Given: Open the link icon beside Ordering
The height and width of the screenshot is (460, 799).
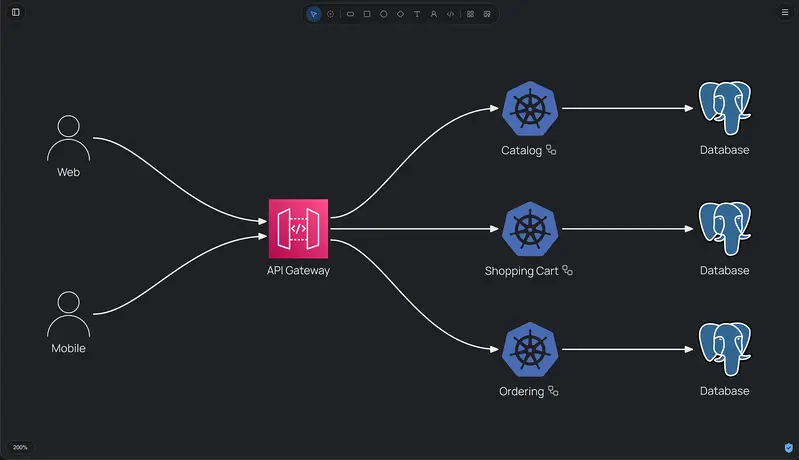Looking at the screenshot, I should 553,391.
